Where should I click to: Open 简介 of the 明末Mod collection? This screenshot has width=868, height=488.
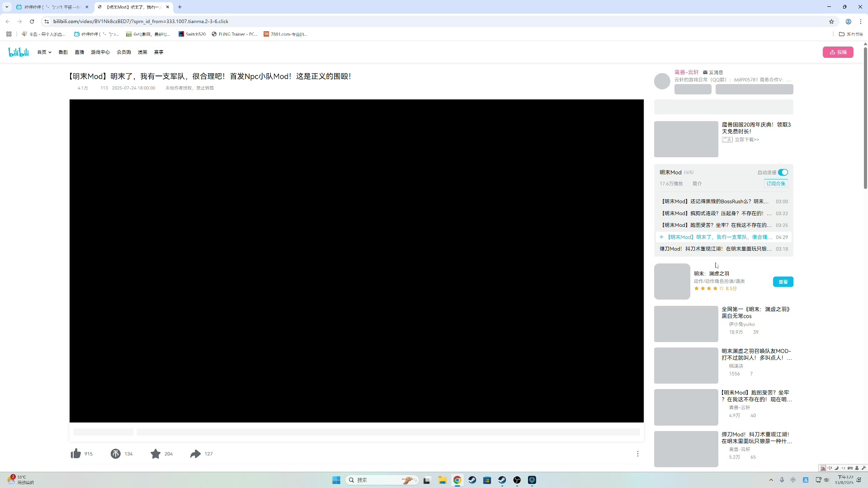click(x=697, y=183)
